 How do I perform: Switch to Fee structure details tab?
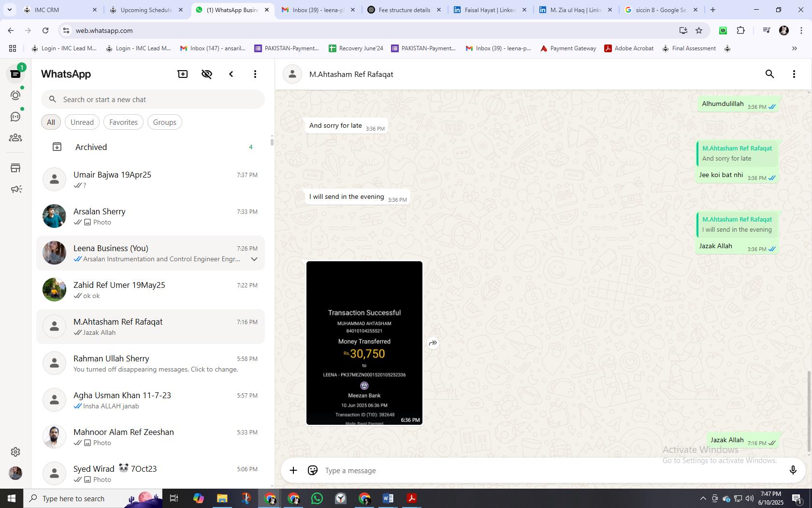(x=404, y=10)
